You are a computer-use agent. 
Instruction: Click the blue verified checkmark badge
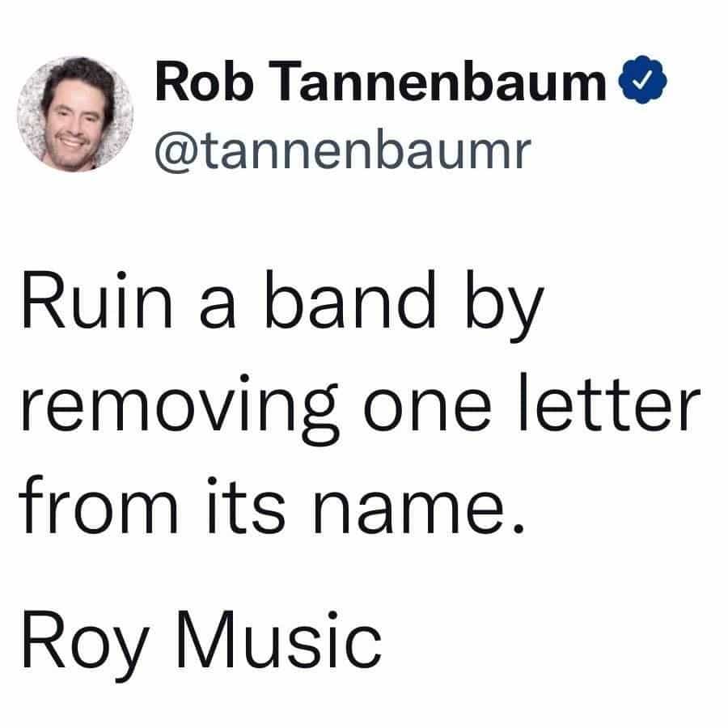coord(642,79)
